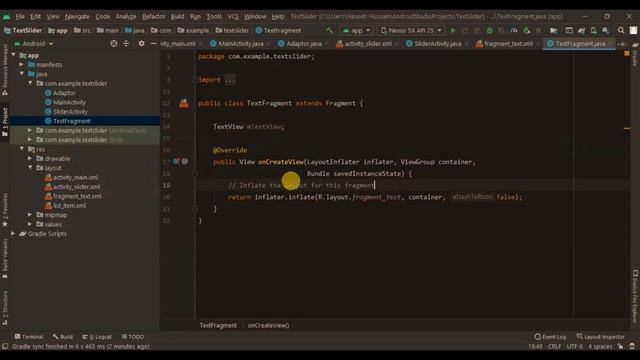Click the Project Structure icon in toolbar
This screenshot has width=640, height=360.
[x=553, y=31]
